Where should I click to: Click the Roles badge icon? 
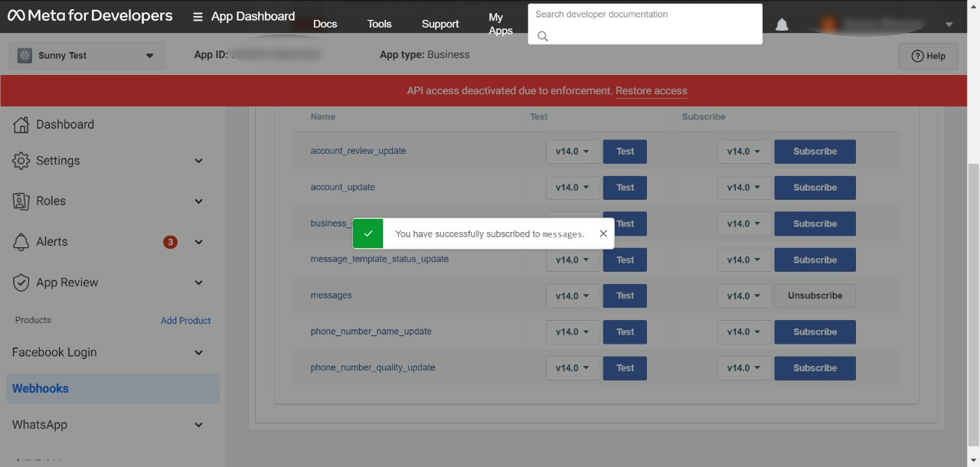tap(21, 201)
